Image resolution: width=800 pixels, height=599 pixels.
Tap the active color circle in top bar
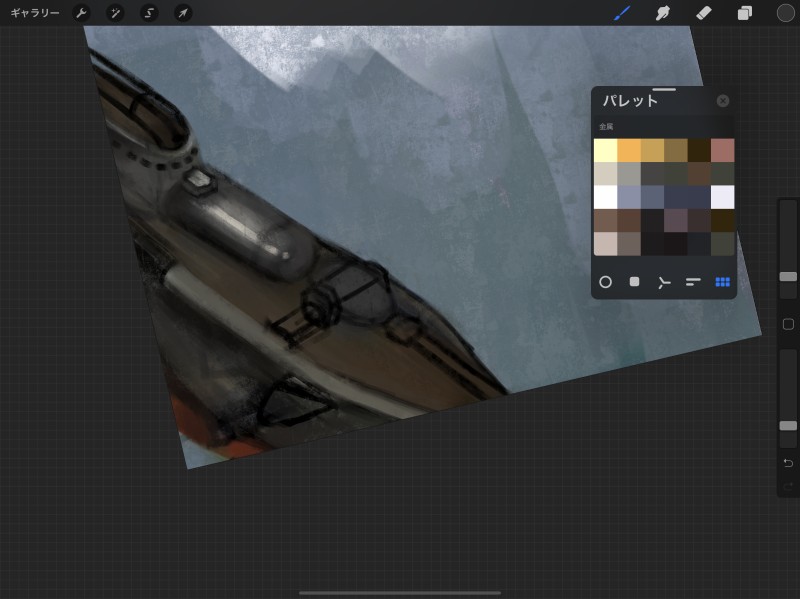[785, 13]
